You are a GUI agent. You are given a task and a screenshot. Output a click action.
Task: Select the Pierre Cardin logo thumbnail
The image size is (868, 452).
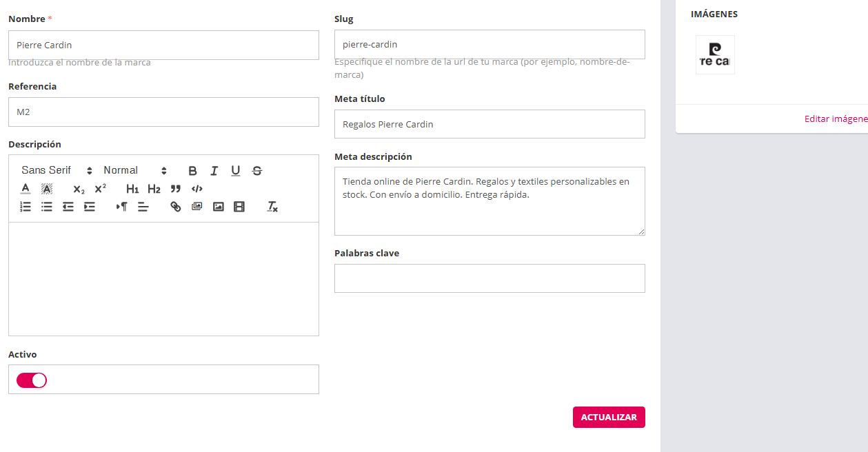tap(715, 55)
